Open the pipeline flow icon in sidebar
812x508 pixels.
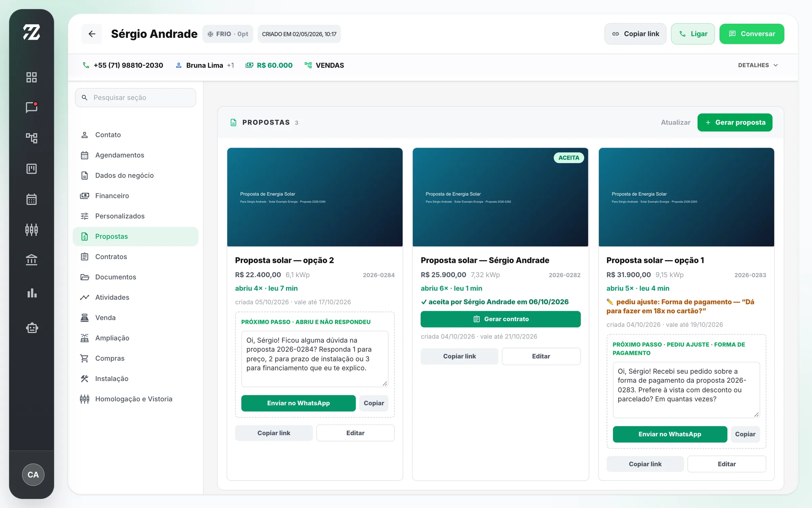click(x=31, y=138)
